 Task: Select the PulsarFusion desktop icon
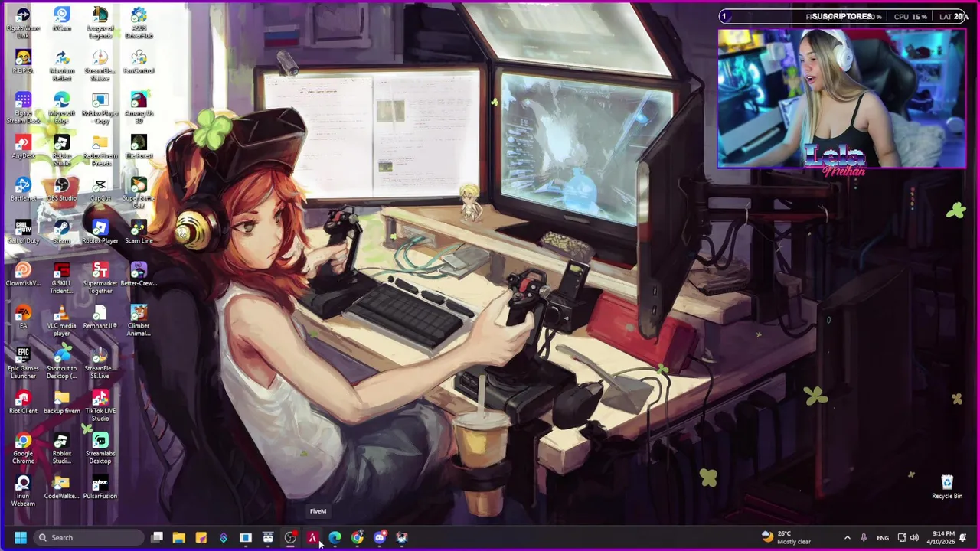click(x=100, y=487)
